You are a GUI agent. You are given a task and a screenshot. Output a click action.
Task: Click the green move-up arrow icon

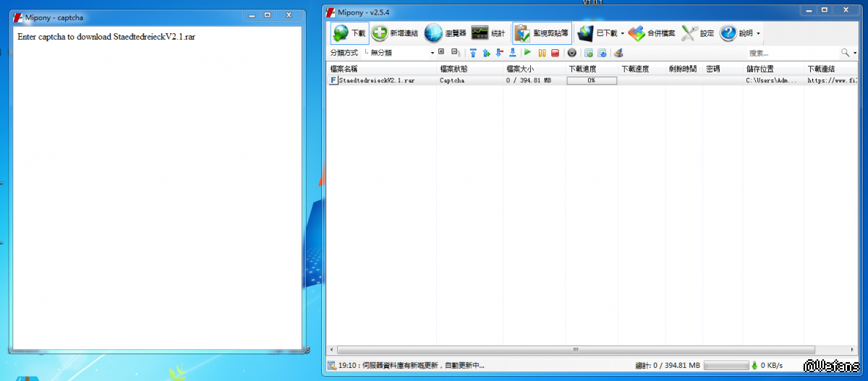486,53
